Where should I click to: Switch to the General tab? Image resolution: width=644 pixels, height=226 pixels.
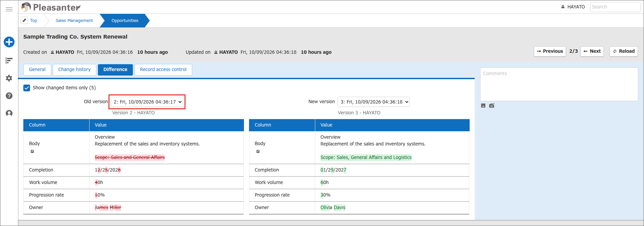click(37, 70)
